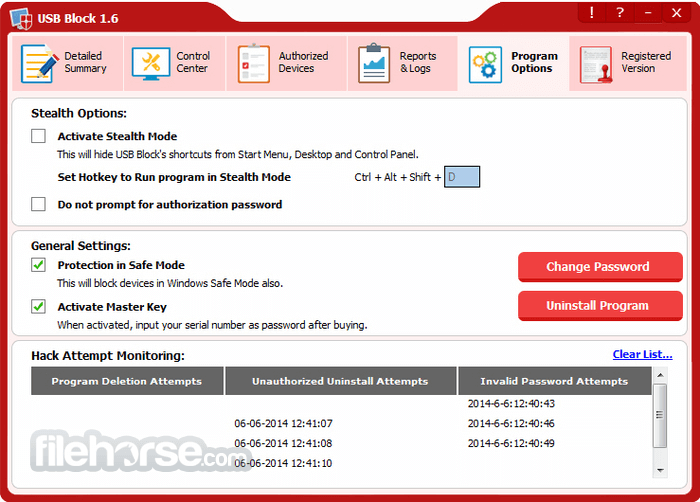This screenshot has width=700, height=502.
Task: Select the Program Options tab
Action: 513,63
